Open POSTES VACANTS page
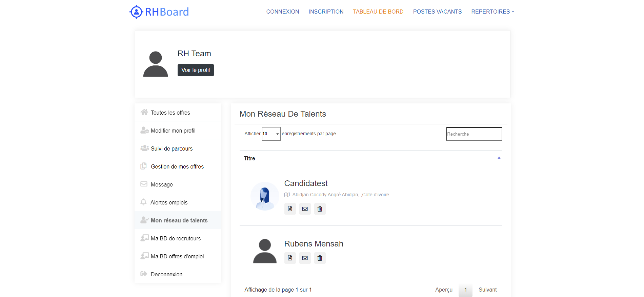Viewport: 644px width, 297px height. coord(437,12)
